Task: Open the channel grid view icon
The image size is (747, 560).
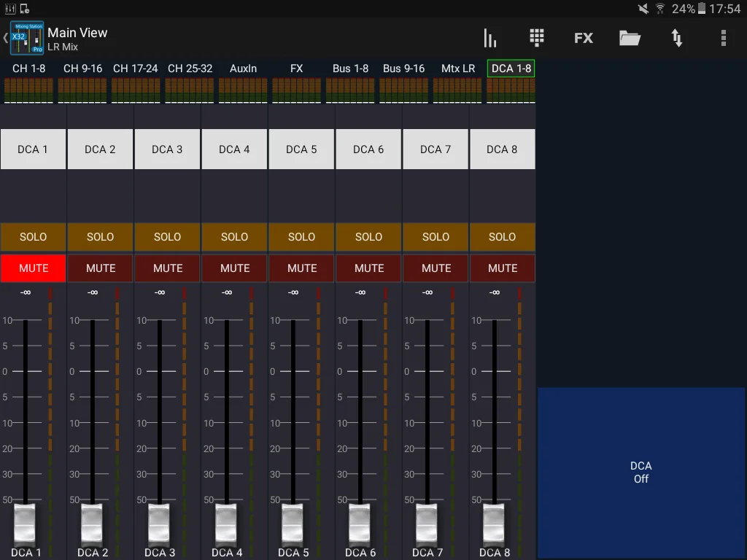Action: [537, 38]
